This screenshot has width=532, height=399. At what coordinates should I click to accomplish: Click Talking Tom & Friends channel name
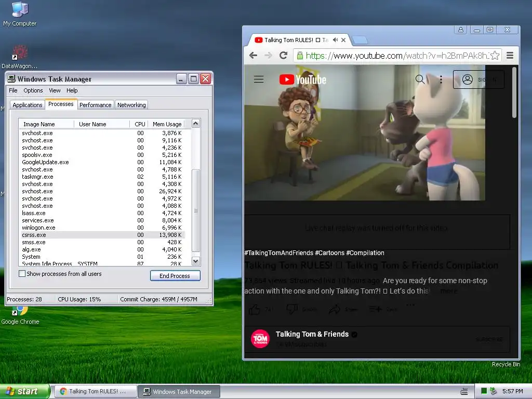[312, 334]
